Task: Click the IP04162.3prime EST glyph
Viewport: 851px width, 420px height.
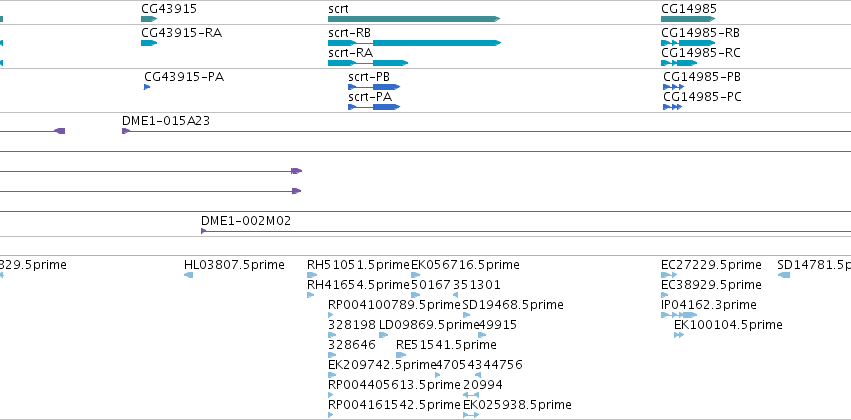Action: [x=679, y=315]
